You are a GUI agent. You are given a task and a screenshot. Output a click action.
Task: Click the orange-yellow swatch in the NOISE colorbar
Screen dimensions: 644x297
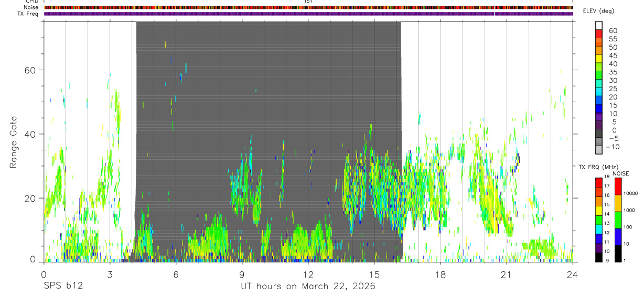(618, 203)
